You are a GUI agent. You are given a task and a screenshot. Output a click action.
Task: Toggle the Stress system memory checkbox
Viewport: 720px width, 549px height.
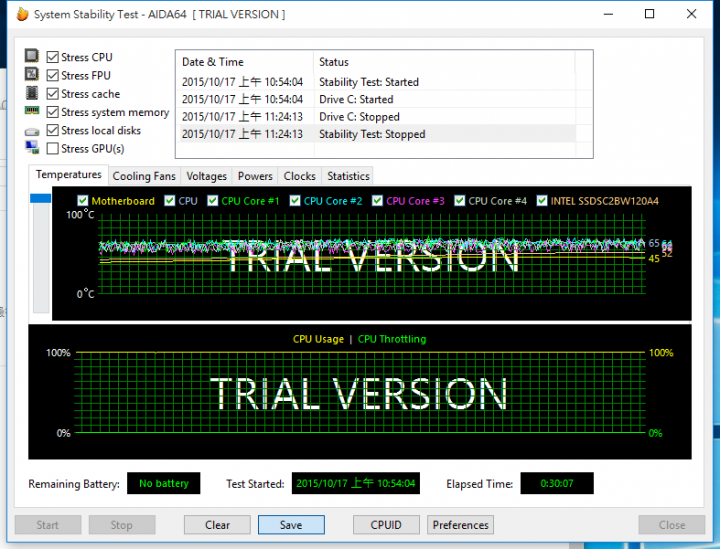(x=53, y=112)
